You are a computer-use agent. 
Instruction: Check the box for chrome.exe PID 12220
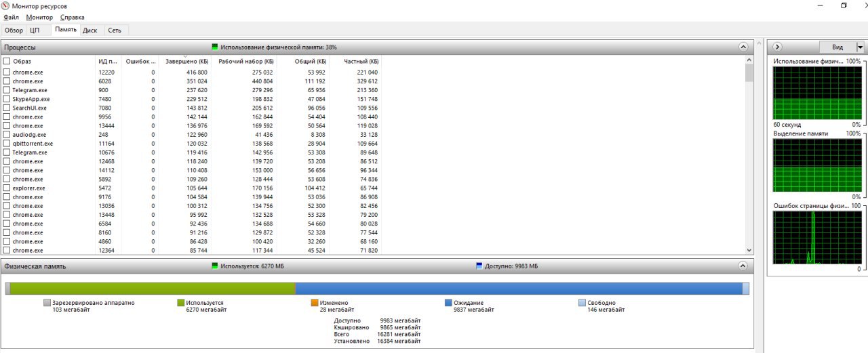[7, 72]
